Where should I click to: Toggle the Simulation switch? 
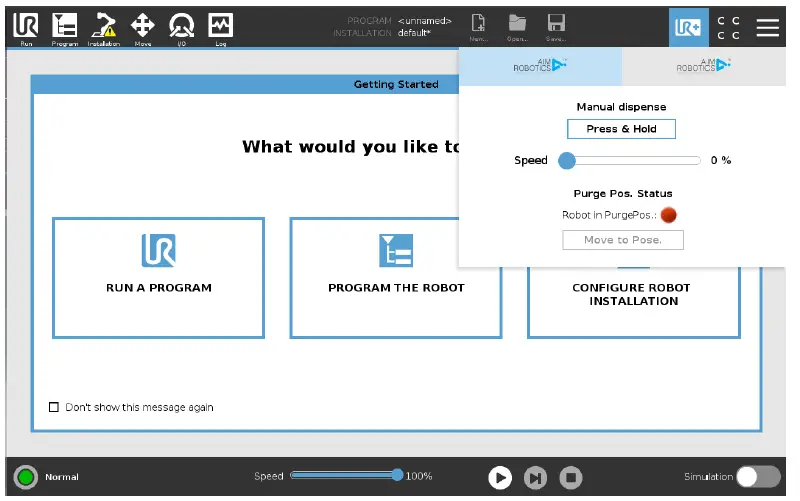pyautogui.click(x=759, y=477)
